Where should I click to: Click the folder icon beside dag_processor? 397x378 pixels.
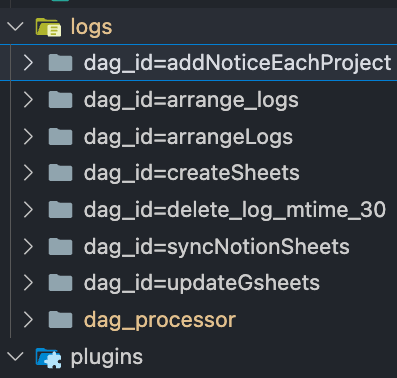60,320
